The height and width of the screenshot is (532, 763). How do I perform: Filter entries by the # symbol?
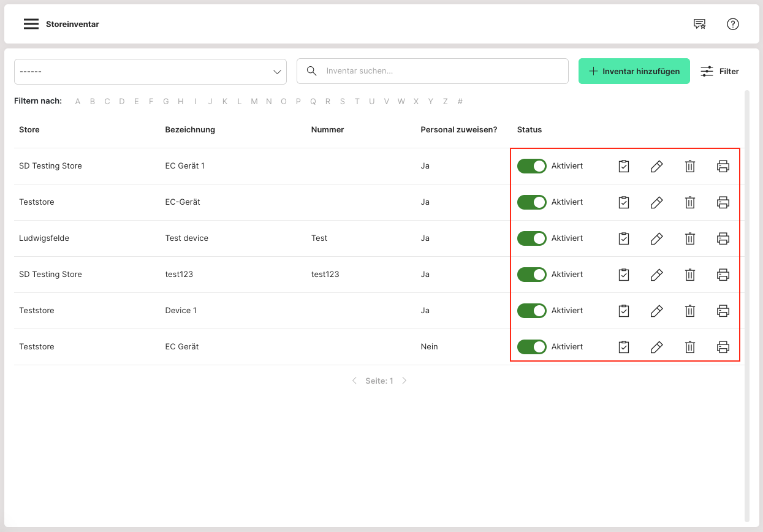pyautogui.click(x=460, y=102)
